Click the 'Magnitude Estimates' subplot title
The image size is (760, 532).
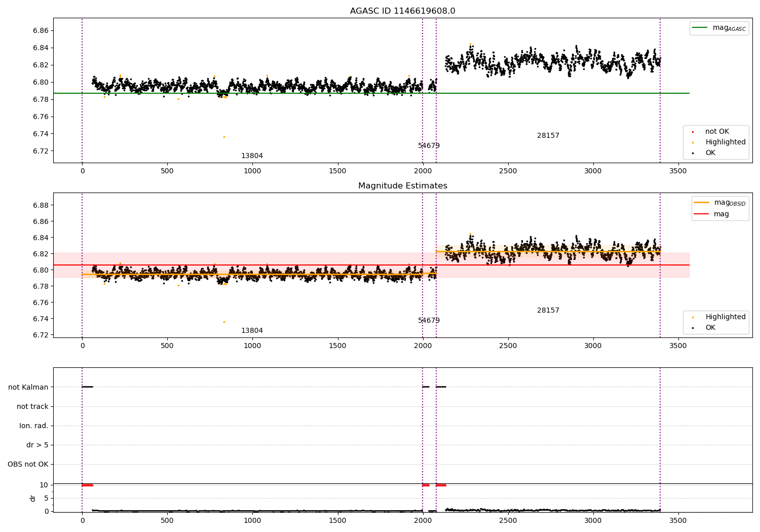[x=402, y=186]
